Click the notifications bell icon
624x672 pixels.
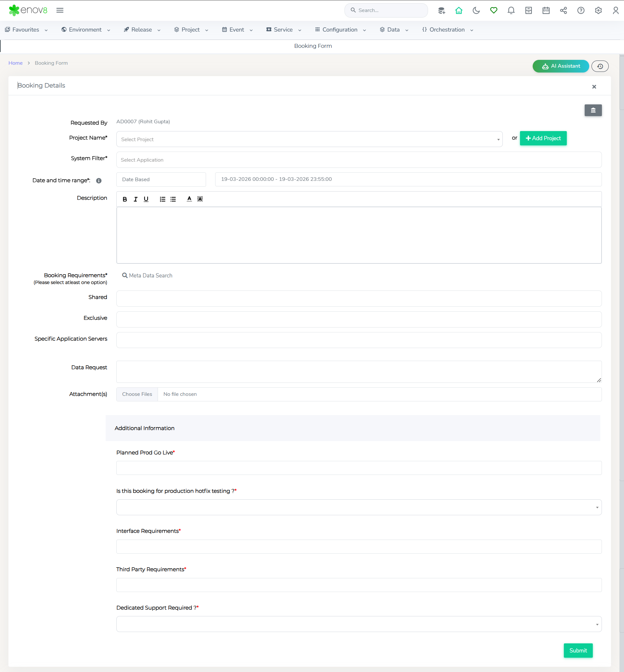[511, 10]
